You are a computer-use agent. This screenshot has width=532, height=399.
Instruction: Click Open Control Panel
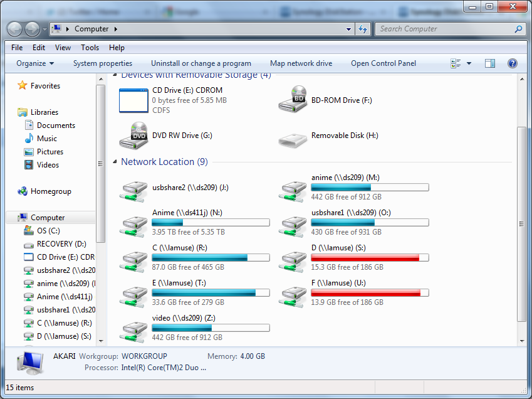(x=383, y=63)
